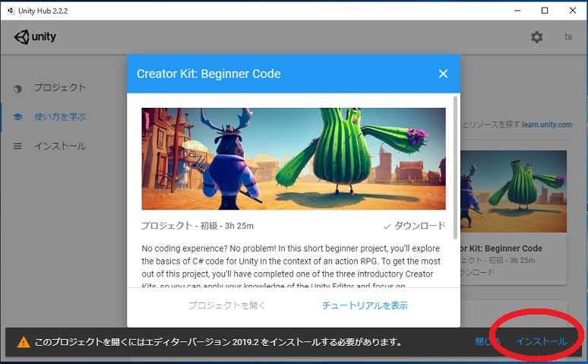Viewport: 588px width, 364px height.
Task: Click the 'プロジェクト - 初級 - 3h 25m' text in the dialog
Action: (x=198, y=226)
